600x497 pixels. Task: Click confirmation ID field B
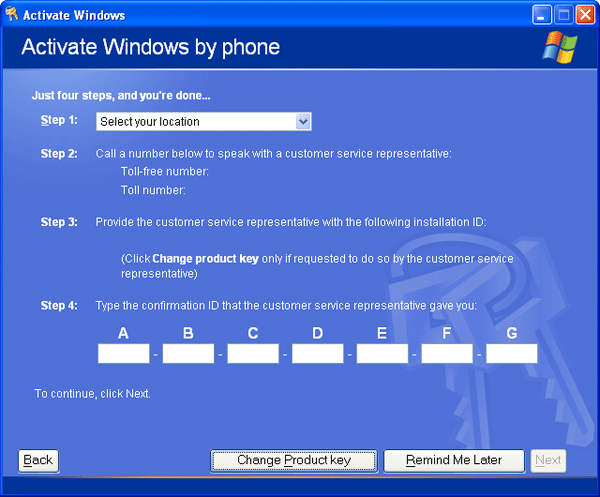coord(188,353)
